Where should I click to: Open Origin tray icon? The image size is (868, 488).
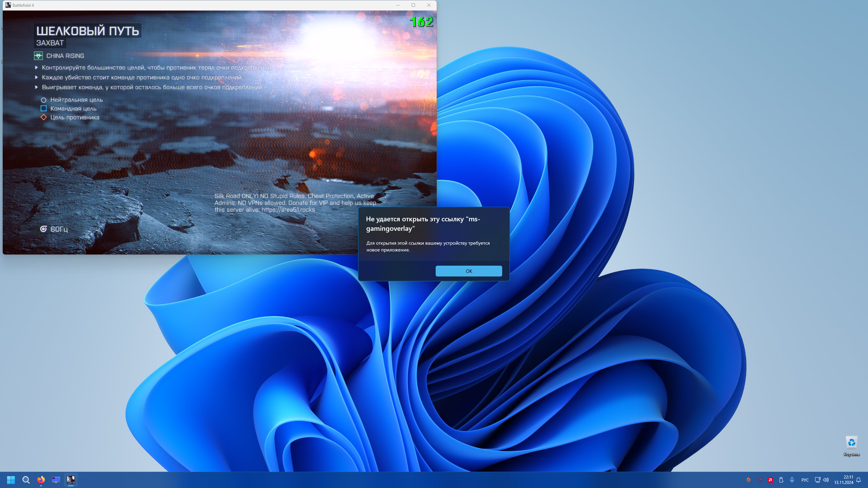[x=748, y=480]
